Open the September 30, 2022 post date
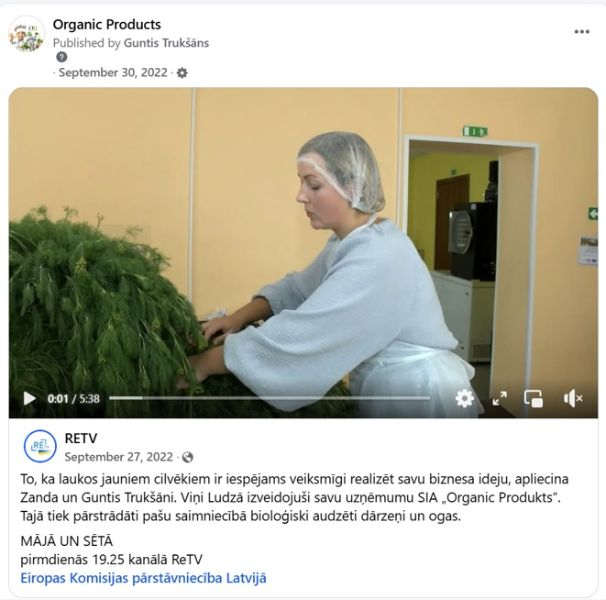606x600 pixels. pyautogui.click(x=113, y=73)
